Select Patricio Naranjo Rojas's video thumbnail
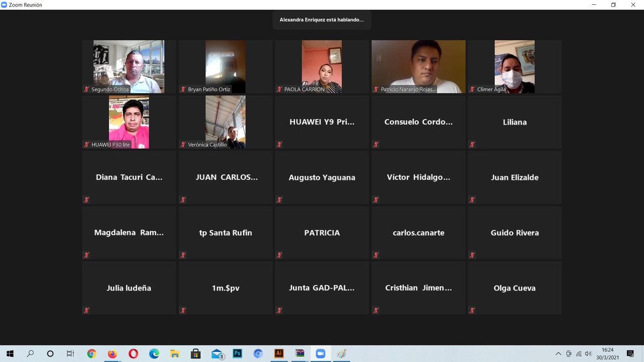The height and width of the screenshot is (362, 644). pyautogui.click(x=419, y=67)
